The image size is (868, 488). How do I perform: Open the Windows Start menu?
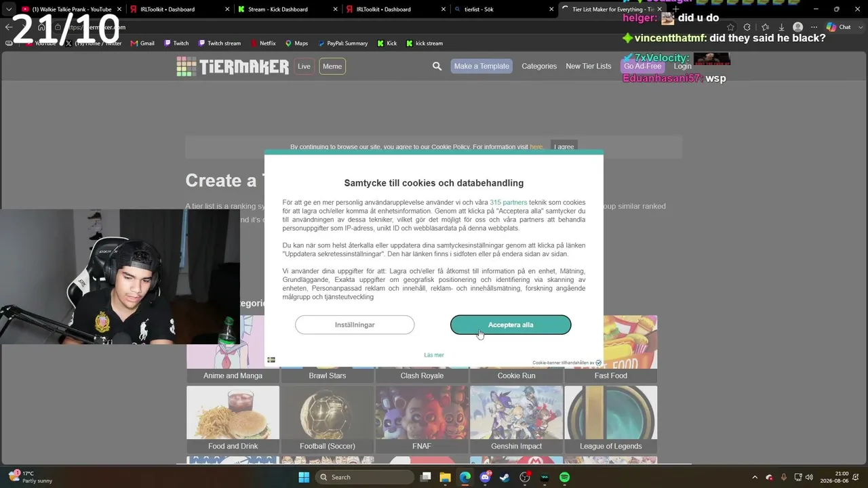tap(304, 477)
